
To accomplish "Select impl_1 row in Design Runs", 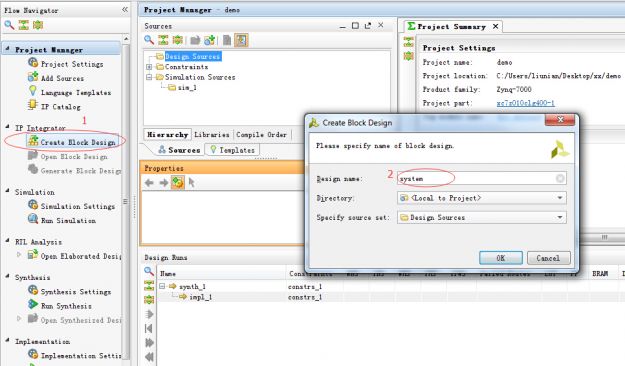I will (x=201, y=297).
